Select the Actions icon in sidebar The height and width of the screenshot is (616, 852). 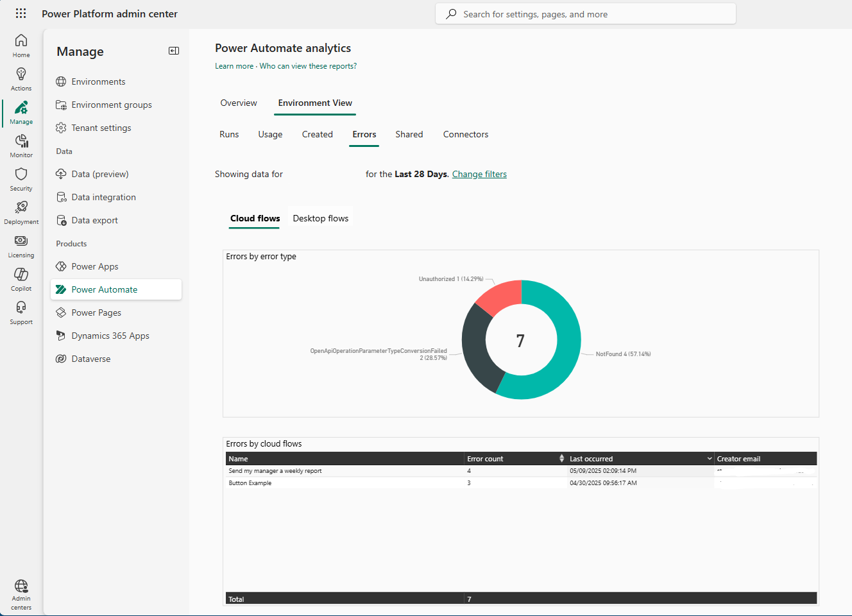tap(21, 78)
